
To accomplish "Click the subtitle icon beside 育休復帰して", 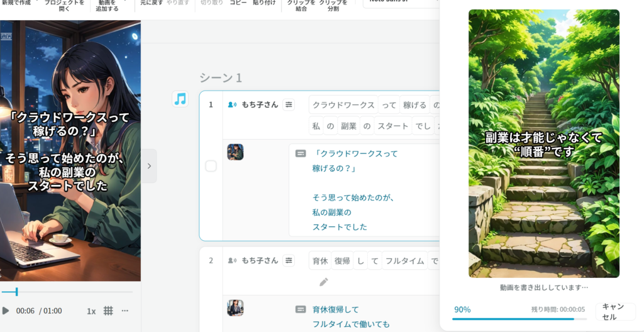I will click(x=301, y=309).
